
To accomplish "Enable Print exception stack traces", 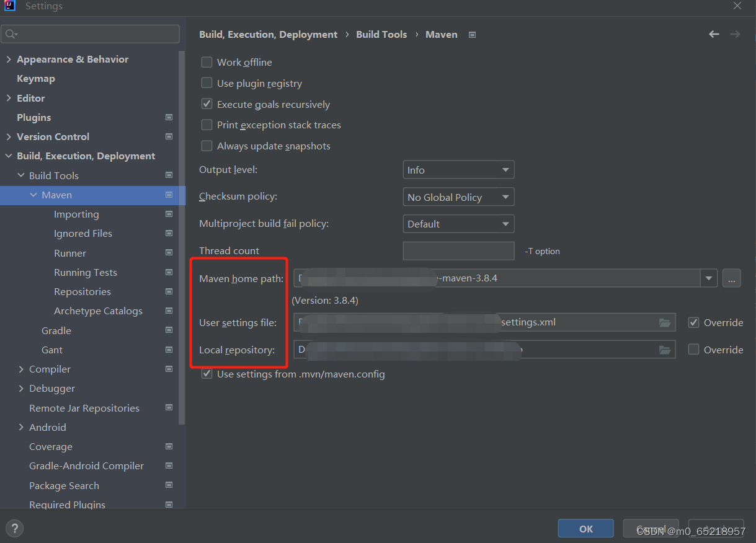I will point(207,125).
